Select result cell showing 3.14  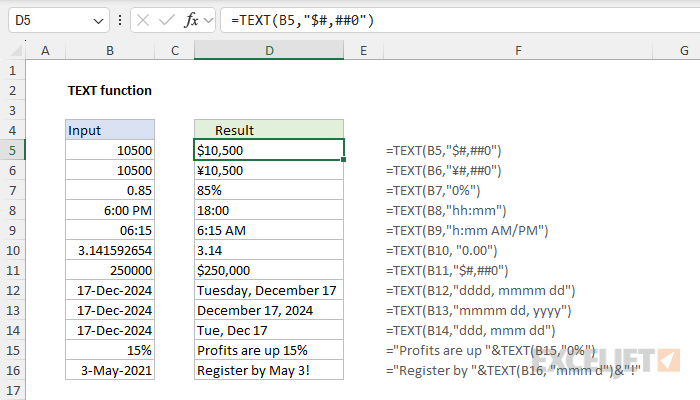tap(269, 250)
